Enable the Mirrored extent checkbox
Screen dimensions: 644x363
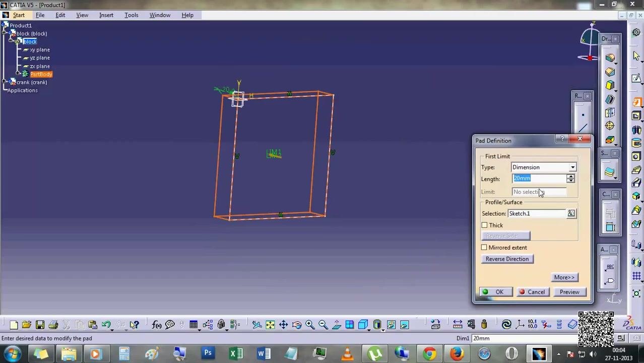[484, 248]
